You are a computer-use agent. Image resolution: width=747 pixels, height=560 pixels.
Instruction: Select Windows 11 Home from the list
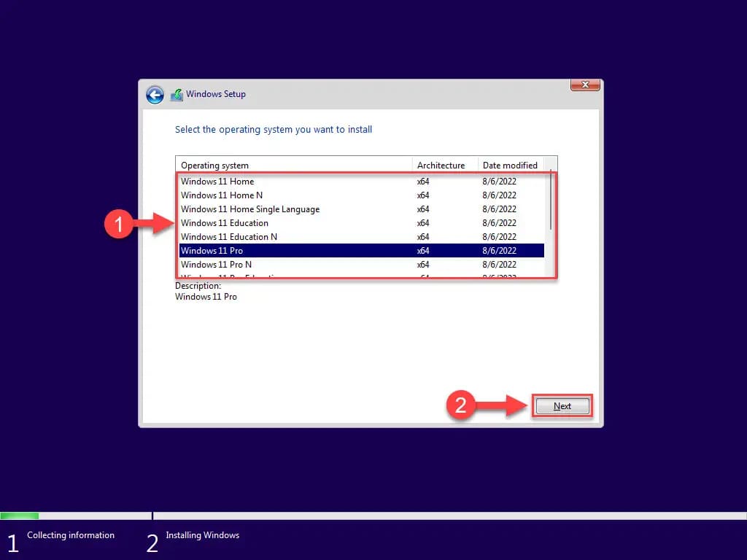tap(217, 182)
